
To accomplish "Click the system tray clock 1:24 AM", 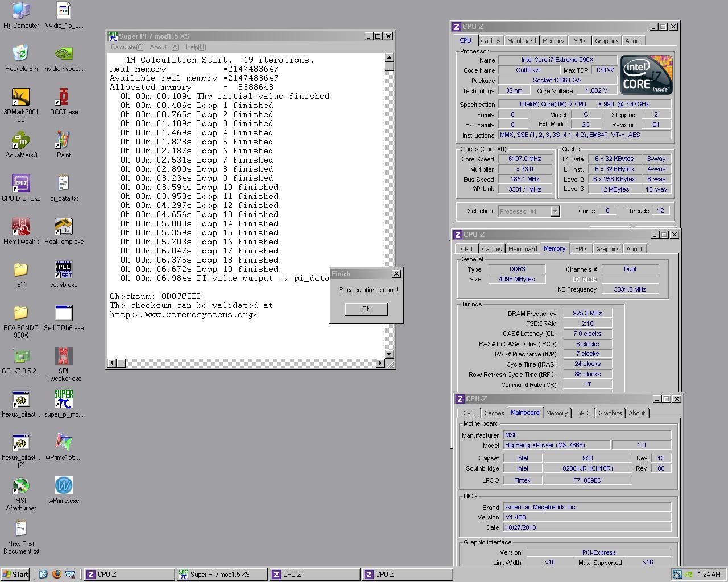I will coord(709,575).
